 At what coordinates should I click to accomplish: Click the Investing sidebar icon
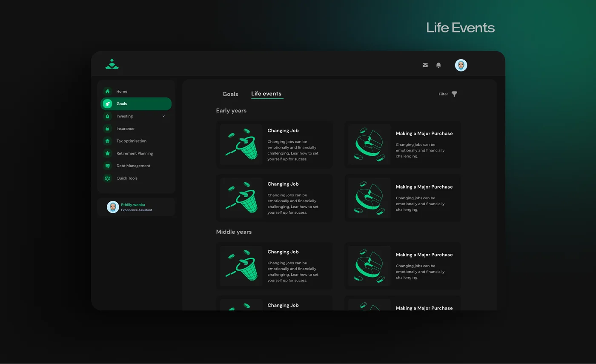(x=107, y=116)
